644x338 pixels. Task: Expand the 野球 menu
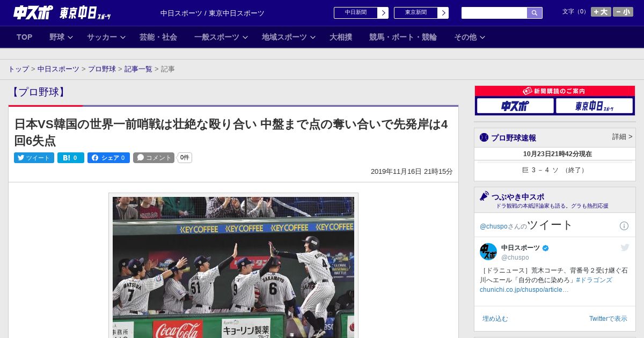pos(62,37)
